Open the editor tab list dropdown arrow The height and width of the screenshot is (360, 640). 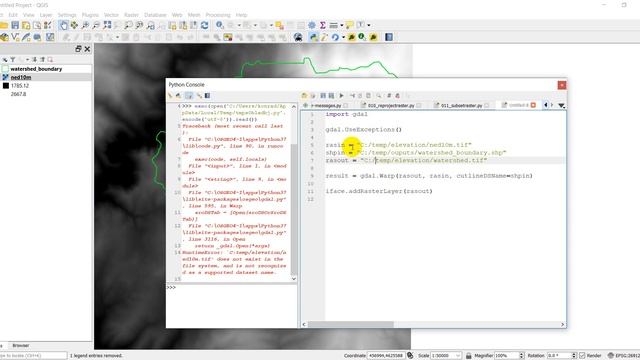(x=562, y=105)
